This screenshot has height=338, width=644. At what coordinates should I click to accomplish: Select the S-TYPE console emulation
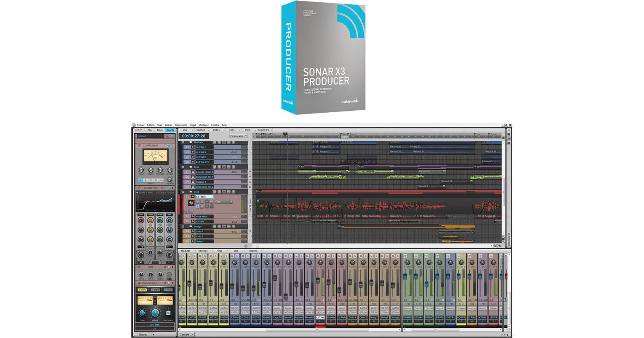pos(142,290)
